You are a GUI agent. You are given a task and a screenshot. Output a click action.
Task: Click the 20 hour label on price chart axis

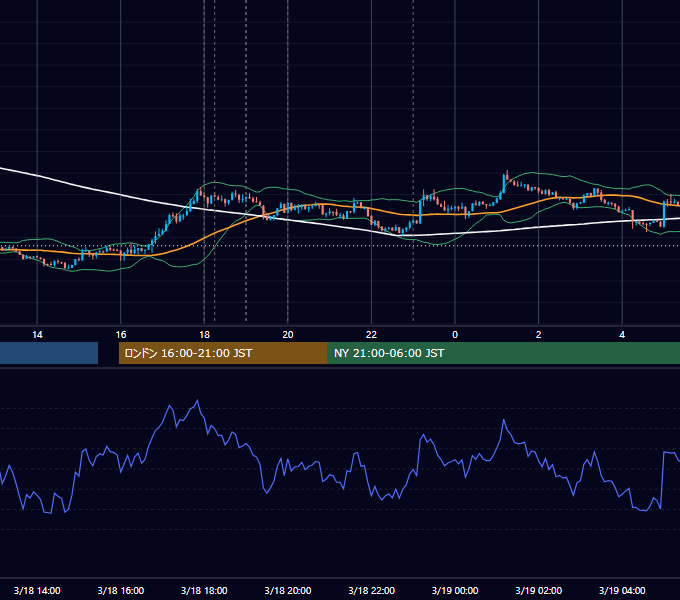[x=288, y=335]
